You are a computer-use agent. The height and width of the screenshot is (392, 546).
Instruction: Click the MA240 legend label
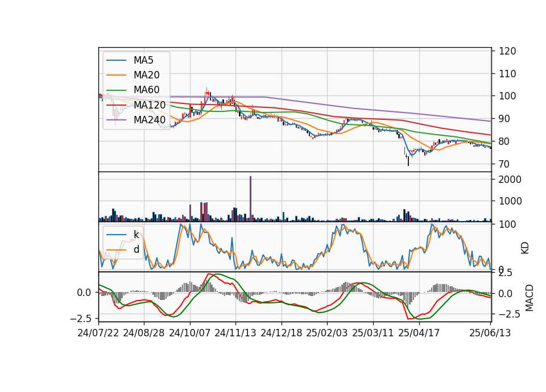pos(150,120)
